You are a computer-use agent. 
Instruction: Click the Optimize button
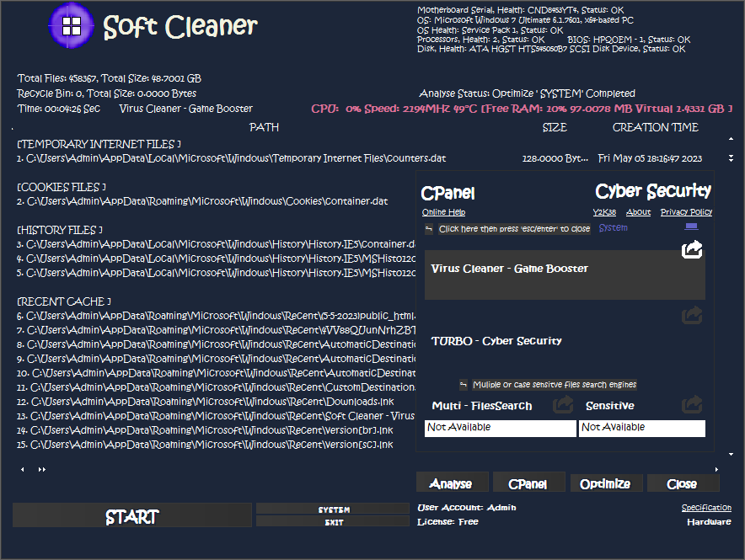click(x=606, y=483)
